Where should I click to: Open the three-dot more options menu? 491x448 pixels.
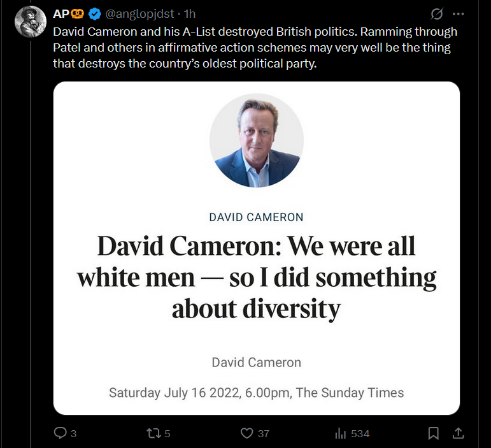[458, 13]
